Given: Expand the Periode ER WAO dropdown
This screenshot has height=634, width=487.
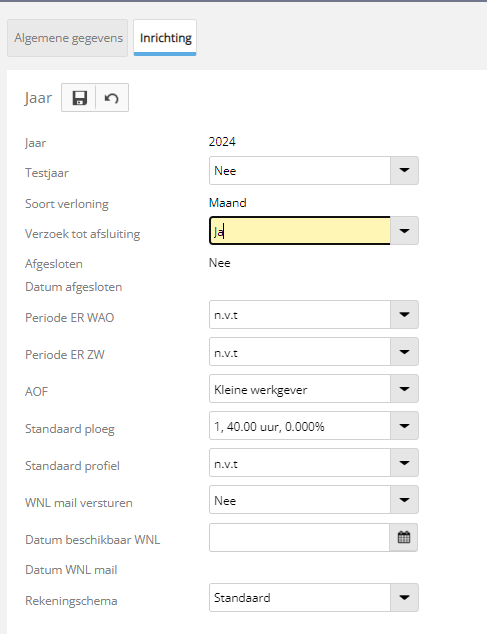Looking at the screenshot, I should pos(404,314).
